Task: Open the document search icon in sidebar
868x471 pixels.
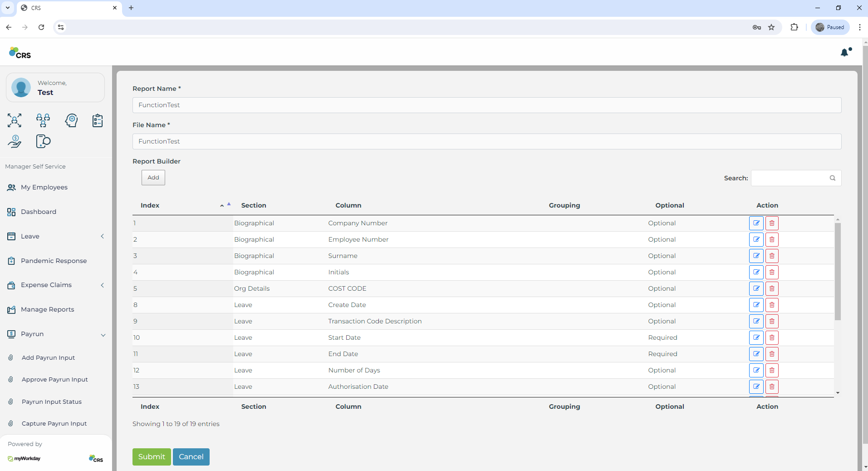Action: [43, 141]
